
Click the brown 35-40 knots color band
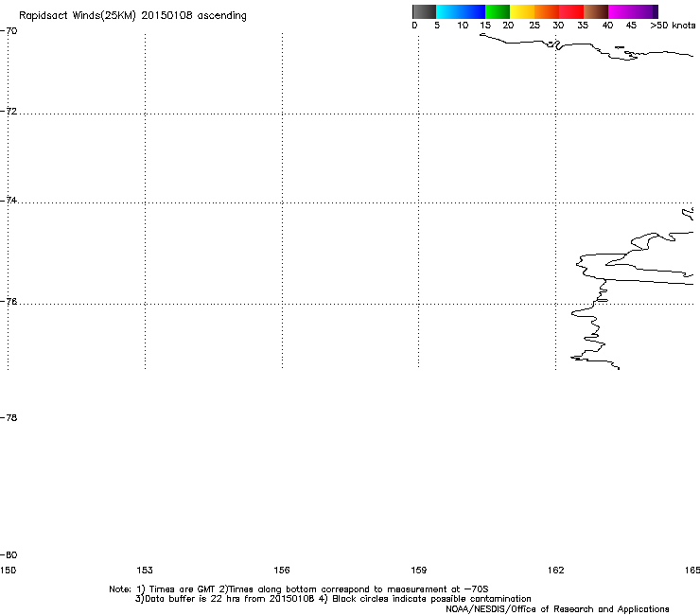596,11
